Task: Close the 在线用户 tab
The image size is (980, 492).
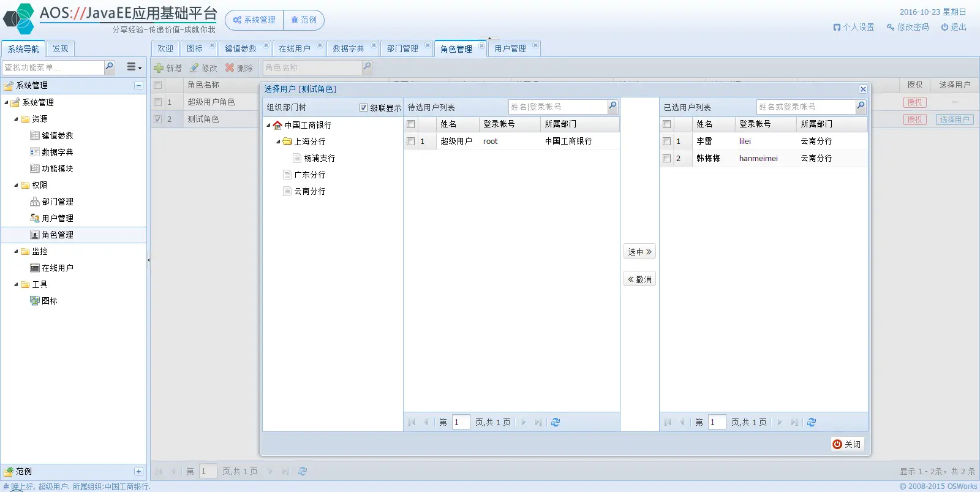Action: point(320,45)
